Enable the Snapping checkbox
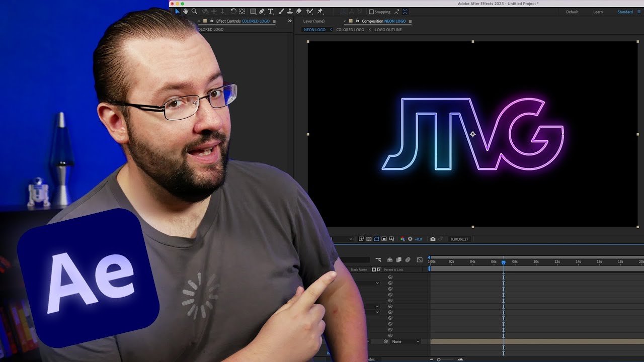 coord(371,12)
